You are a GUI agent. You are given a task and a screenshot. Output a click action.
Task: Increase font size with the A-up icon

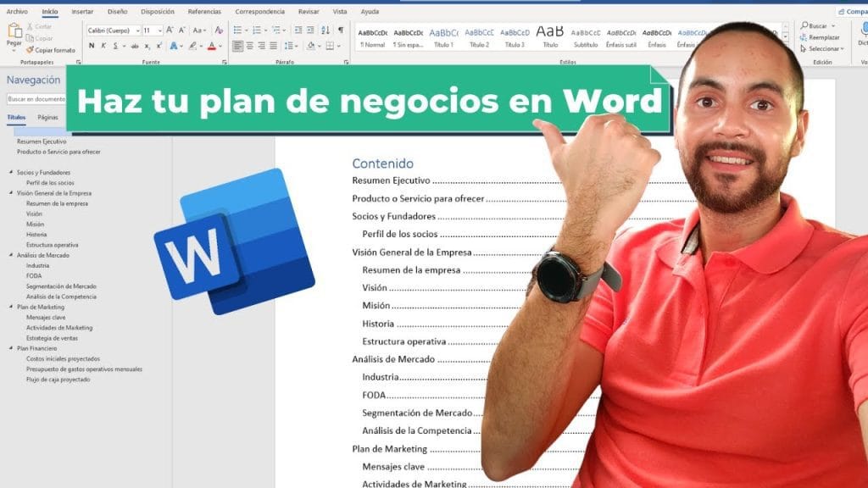coord(170,30)
